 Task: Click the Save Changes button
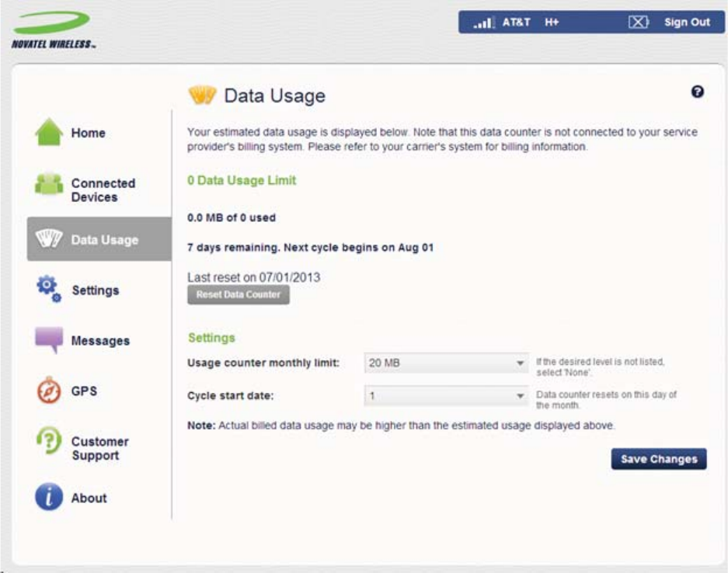(x=659, y=459)
